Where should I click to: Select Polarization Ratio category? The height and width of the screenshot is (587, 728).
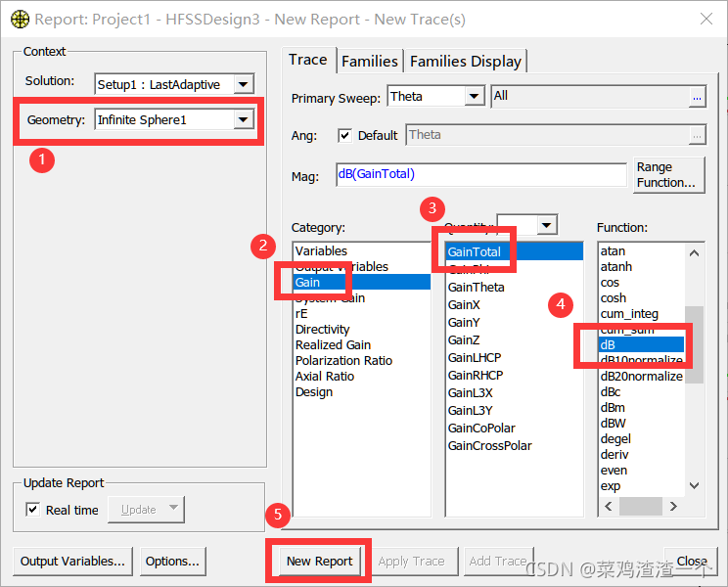coord(344,361)
